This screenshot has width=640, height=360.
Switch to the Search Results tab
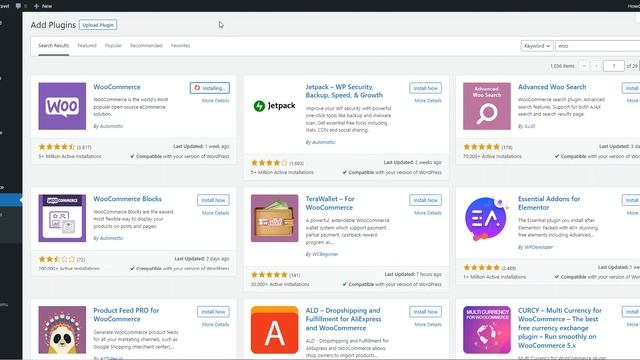tap(53, 45)
